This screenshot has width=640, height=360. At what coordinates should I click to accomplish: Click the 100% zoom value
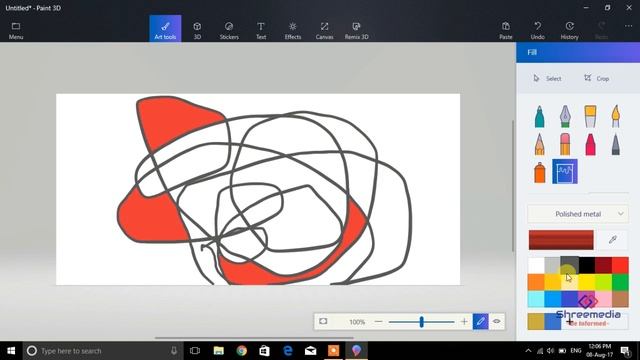357,322
